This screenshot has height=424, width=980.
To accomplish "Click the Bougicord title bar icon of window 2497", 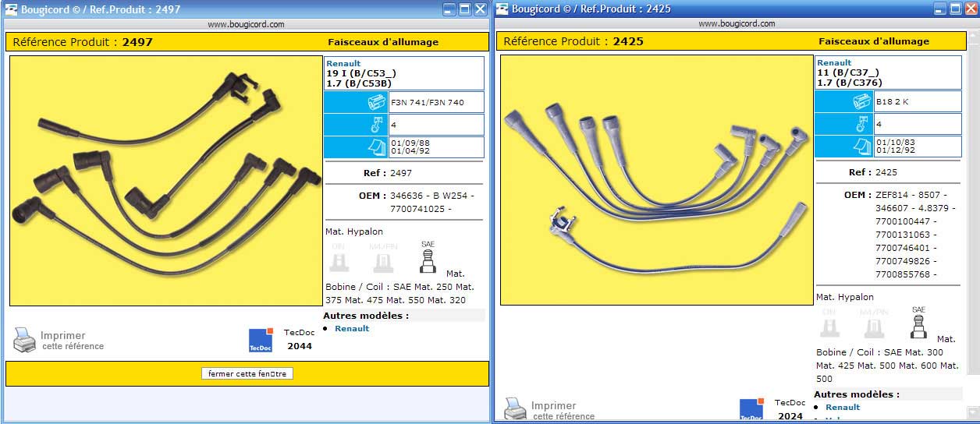I will tap(11, 9).
